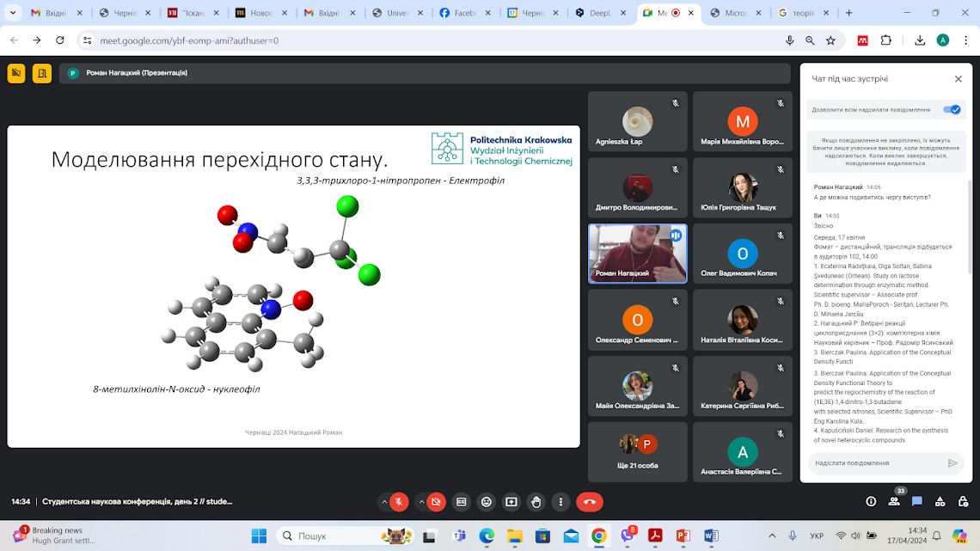The height and width of the screenshot is (551, 980).
Task: Switch to the Новос tab
Action: [261, 13]
